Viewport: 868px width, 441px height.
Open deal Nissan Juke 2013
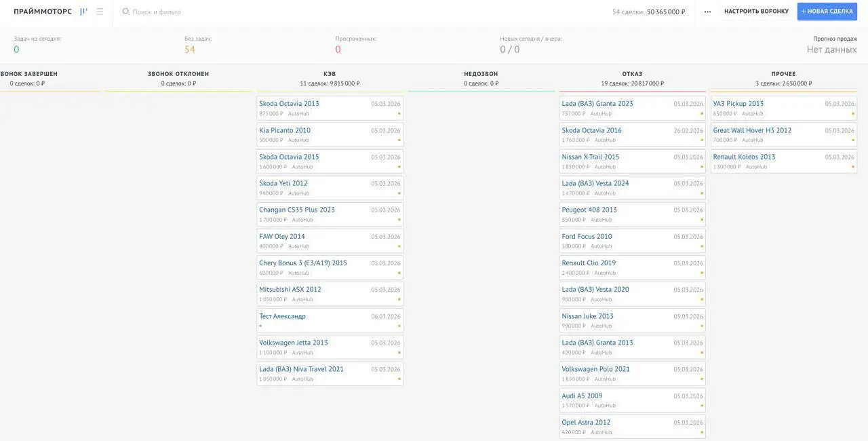pyautogui.click(x=587, y=316)
